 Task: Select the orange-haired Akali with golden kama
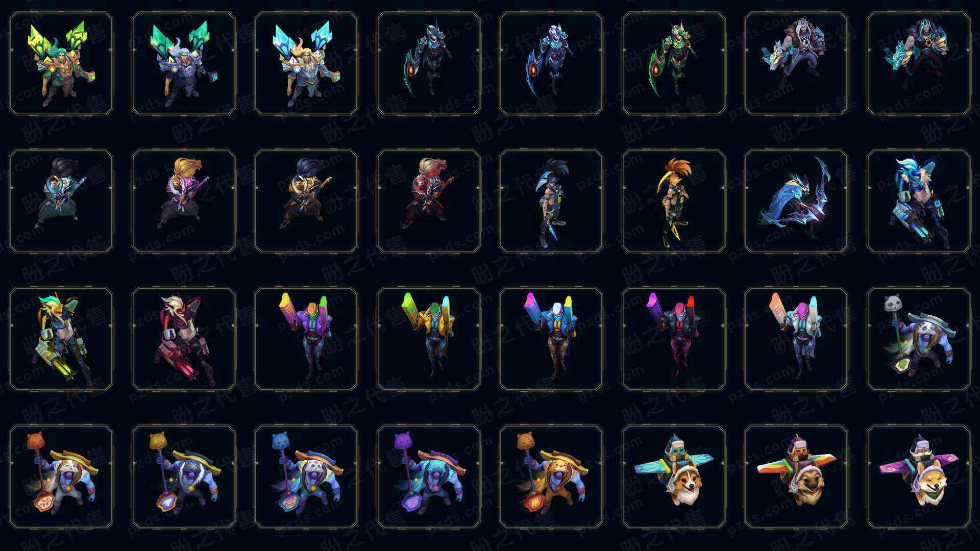[674, 201]
